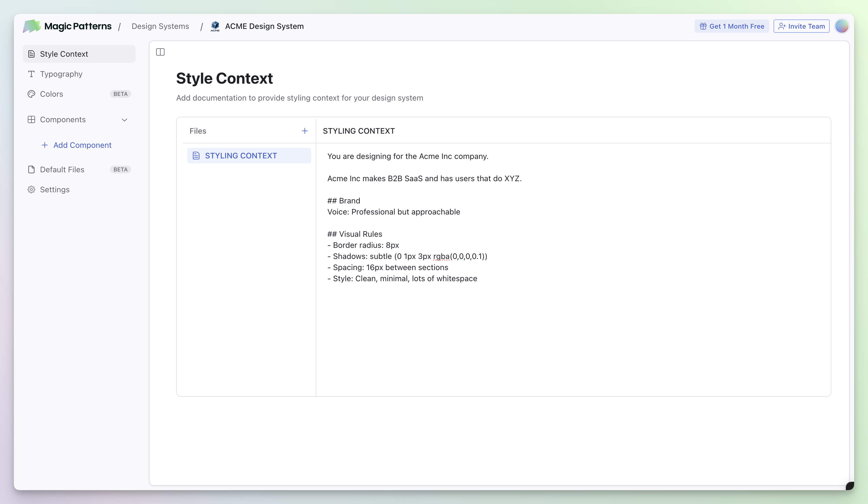
Task: Click the Colors palette icon
Action: coord(31,94)
